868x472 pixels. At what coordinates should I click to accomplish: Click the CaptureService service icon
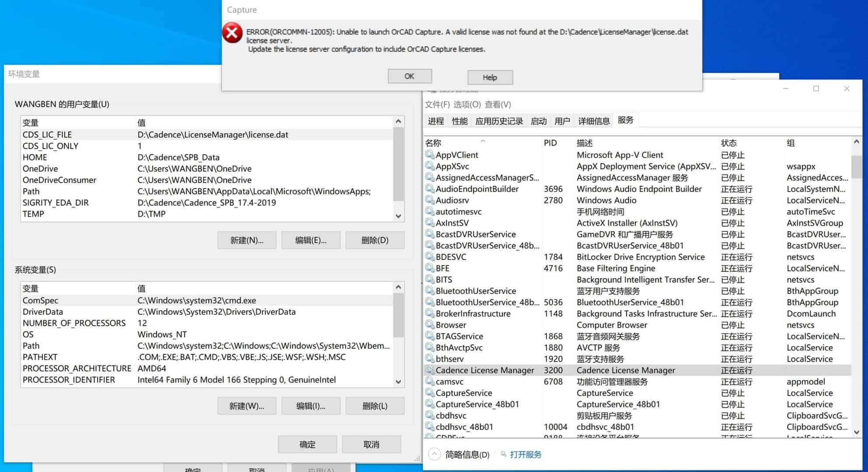(x=430, y=393)
